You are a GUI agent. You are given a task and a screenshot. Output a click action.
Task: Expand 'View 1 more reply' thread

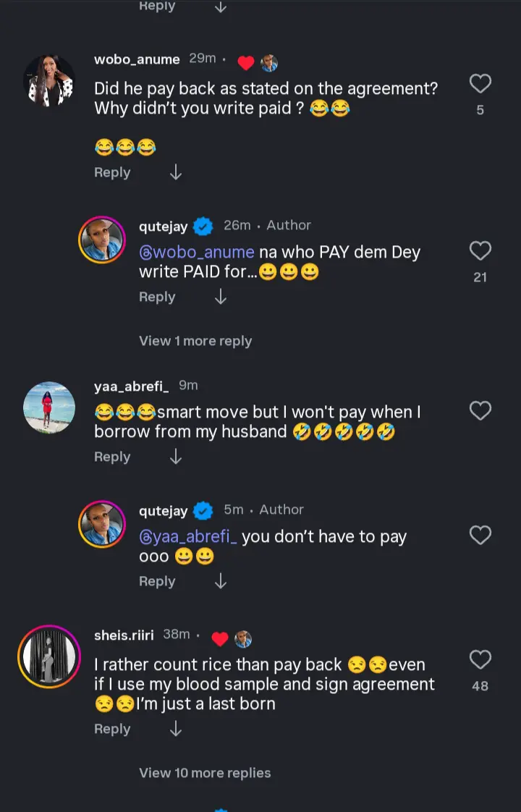195,341
